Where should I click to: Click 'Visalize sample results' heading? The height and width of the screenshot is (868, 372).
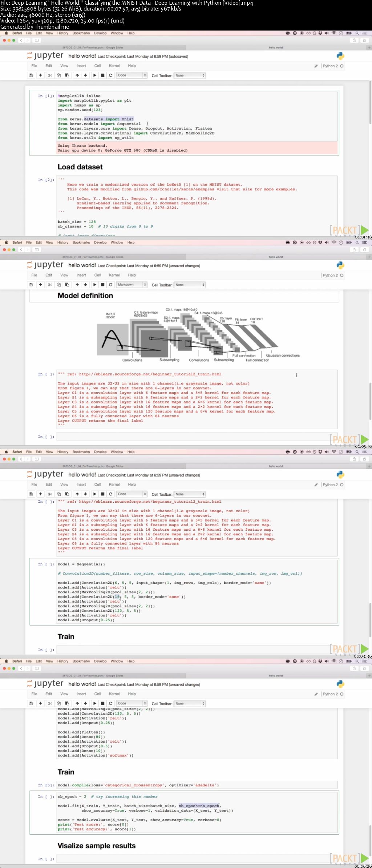[x=96, y=846]
